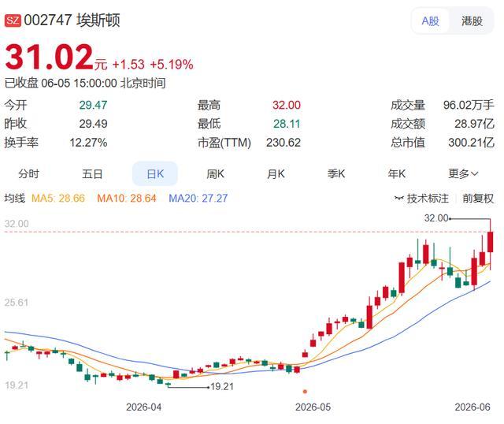The width and height of the screenshot is (504, 424).
Task: Click the red SZ exchange badge
Action: pos(13,21)
